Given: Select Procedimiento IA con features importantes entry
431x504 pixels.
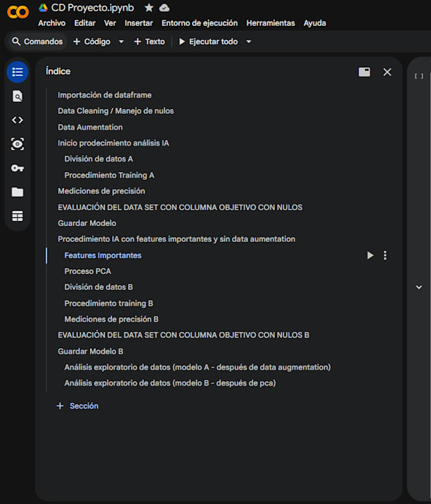Looking at the screenshot, I should [176, 239].
